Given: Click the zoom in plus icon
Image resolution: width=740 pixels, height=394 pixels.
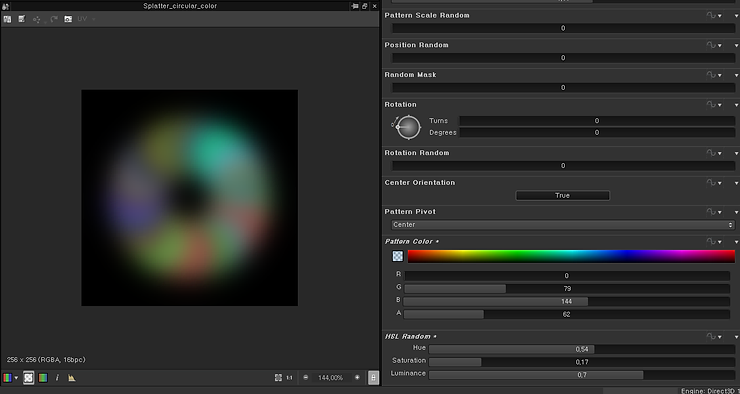Looking at the screenshot, I should (357, 377).
